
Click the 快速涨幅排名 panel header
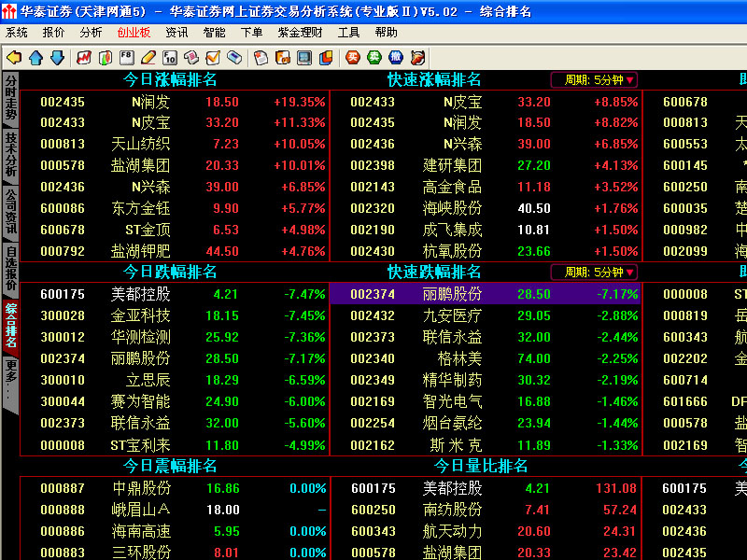(x=434, y=79)
